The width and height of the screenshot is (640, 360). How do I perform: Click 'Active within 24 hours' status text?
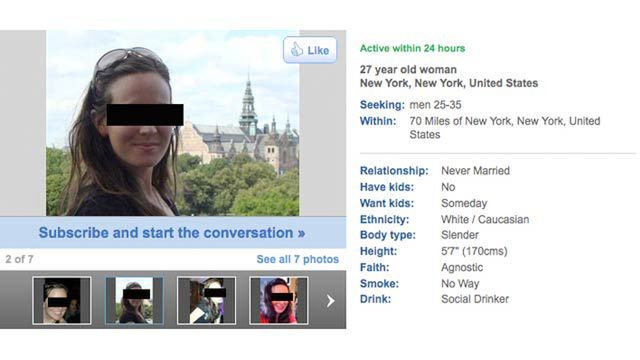click(x=412, y=49)
